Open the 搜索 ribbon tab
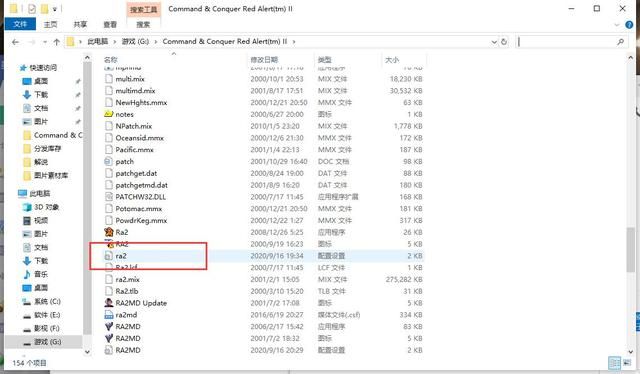Viewport: 640px width, 374px height. click(x=143, y=24)
